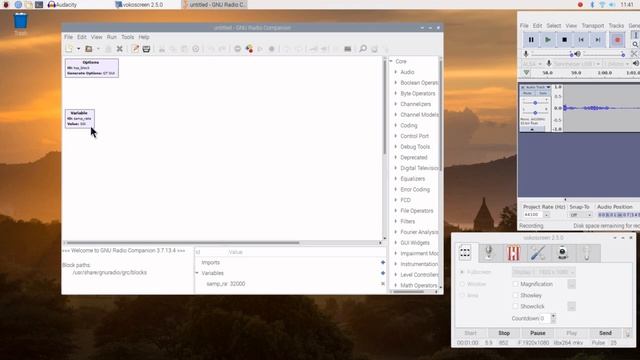
Task: Click Audacity Skip to End button
Action: tap(598, 40)
